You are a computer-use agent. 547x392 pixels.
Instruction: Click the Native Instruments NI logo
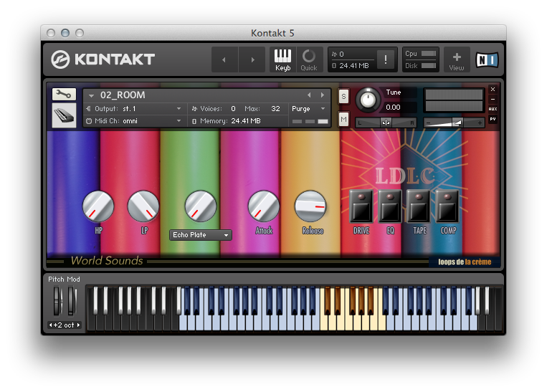487,60
